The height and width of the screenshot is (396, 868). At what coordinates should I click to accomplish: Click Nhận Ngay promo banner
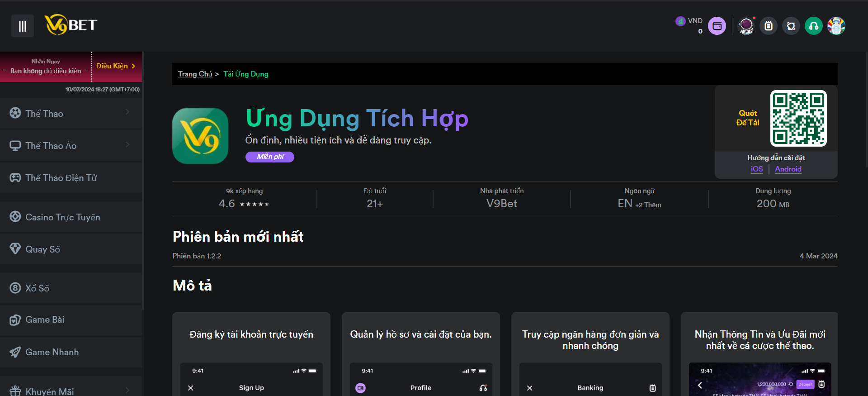pos(46,67)
